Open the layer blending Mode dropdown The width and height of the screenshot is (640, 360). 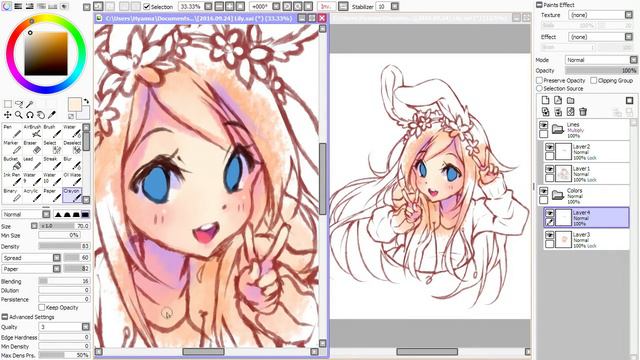point(633,60)
